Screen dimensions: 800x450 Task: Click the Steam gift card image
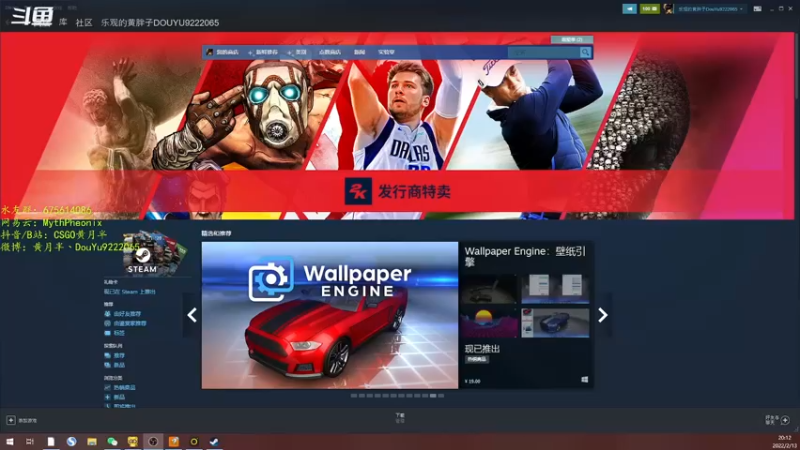pyautogui.click(x=154, y=253)
